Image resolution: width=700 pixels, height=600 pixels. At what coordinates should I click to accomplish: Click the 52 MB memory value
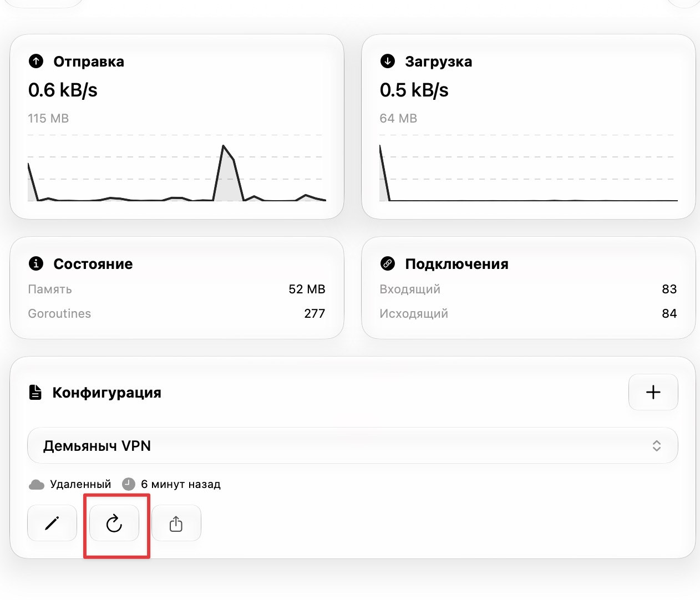pos(307,289)
